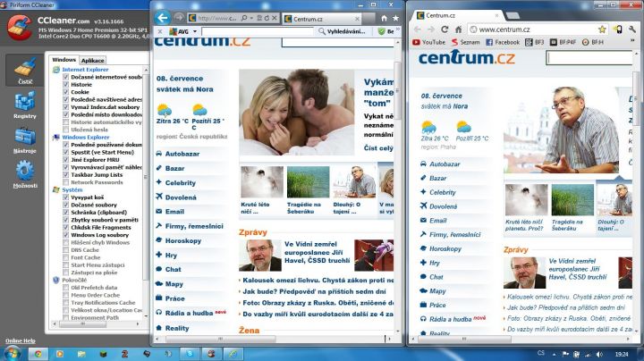Bookmark page with Chrome star icon
This screenshot has height=361, width=644.
click(602, 29)
